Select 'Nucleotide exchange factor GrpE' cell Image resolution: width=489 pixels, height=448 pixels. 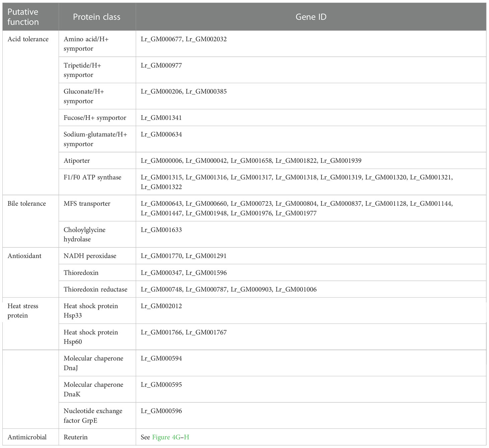click(97, 415)
